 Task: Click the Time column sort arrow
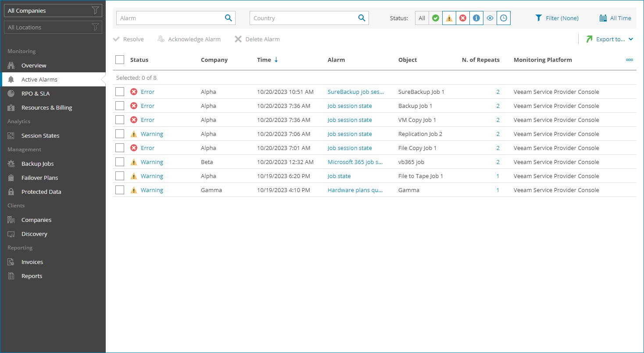tap(276, 60)
